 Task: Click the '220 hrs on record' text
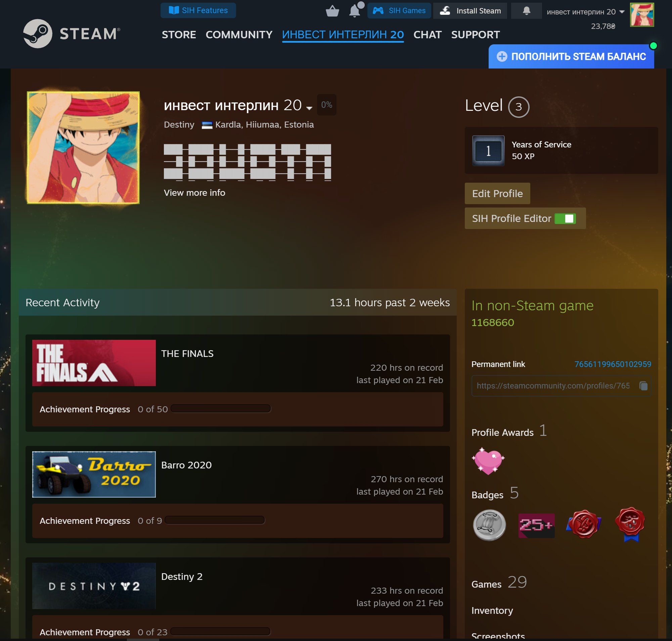pos(407,368)
